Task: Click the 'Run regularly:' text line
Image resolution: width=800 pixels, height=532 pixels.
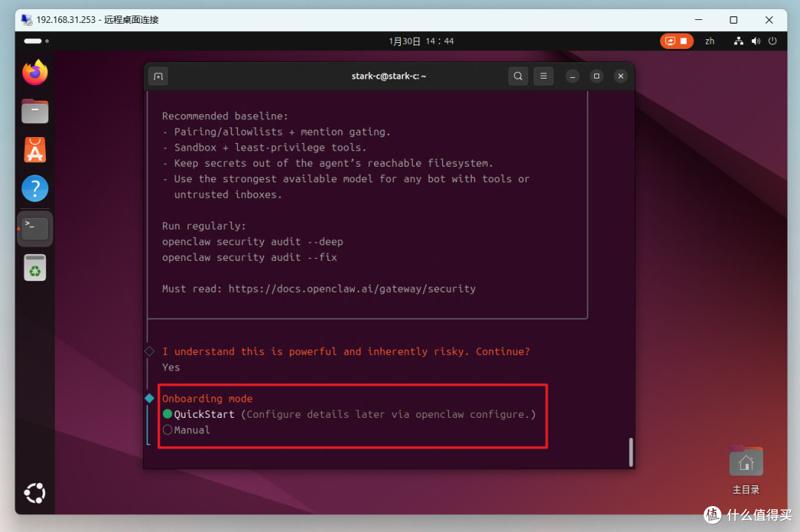Action: (204, 226)
